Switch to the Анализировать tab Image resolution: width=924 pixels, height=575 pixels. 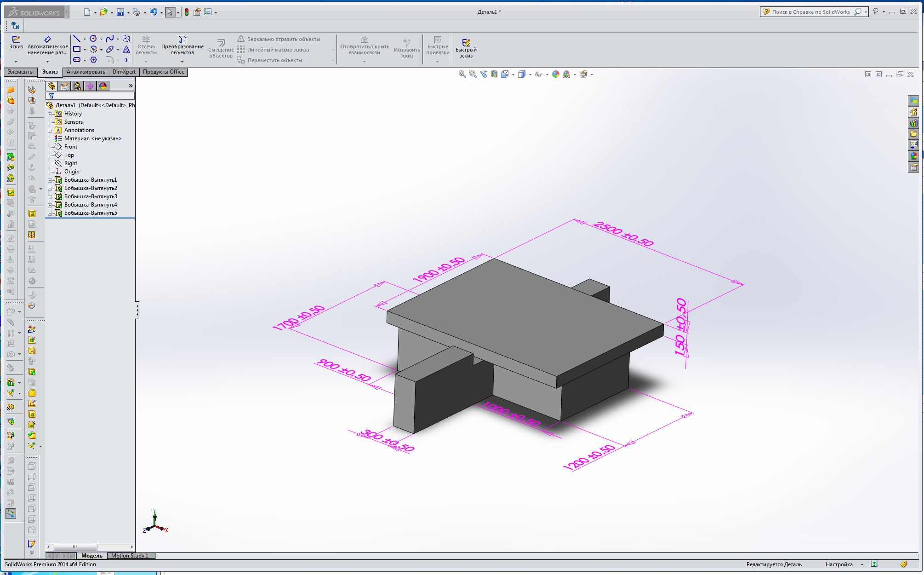coord(86,72)
